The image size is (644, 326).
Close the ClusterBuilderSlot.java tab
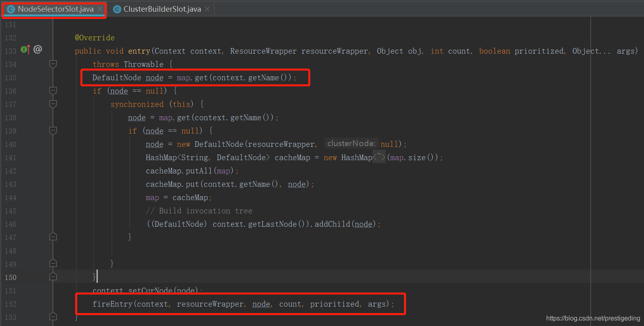point(207,9)
